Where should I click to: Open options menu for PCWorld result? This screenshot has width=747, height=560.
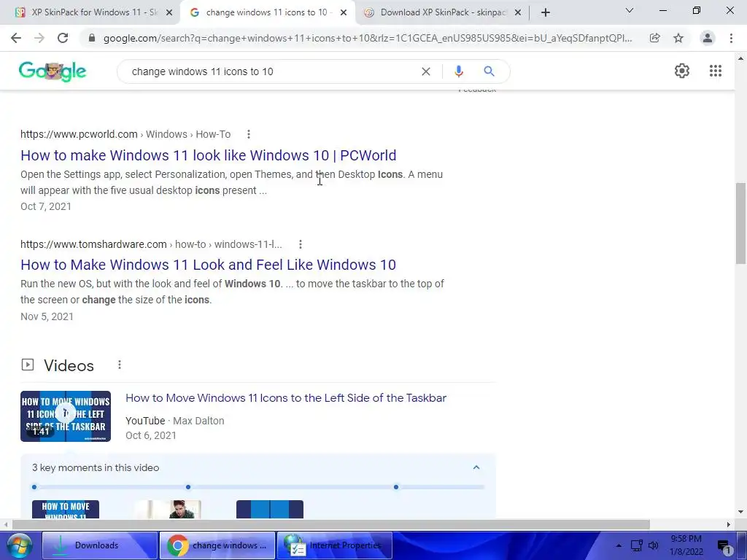pos(249,134)
